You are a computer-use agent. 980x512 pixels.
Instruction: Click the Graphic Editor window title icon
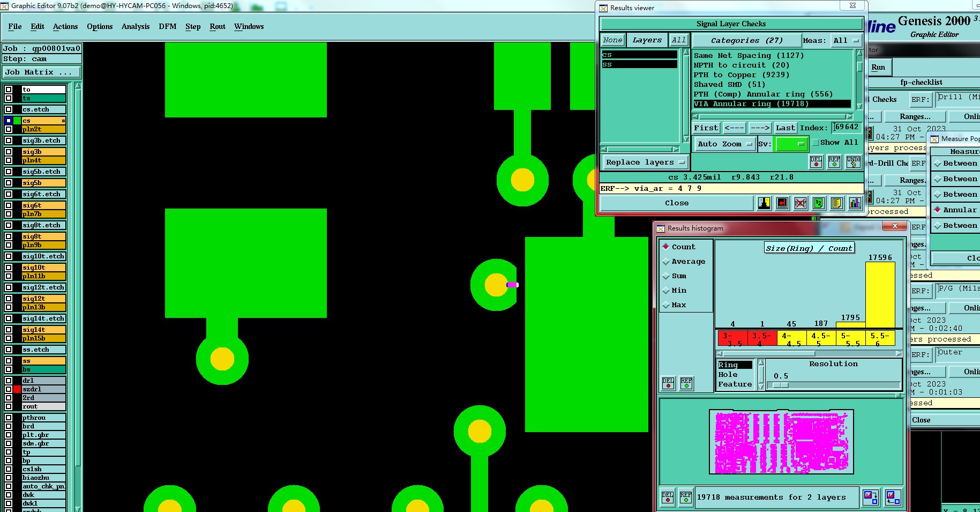[x=5, y=6]
